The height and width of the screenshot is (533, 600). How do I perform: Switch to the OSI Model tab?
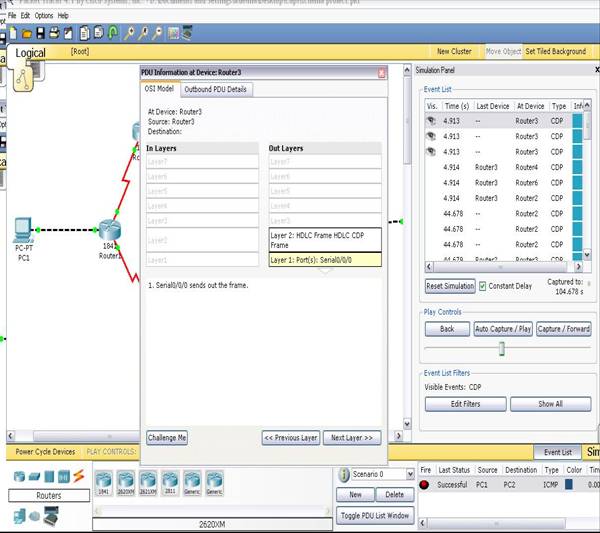(159, 89)
